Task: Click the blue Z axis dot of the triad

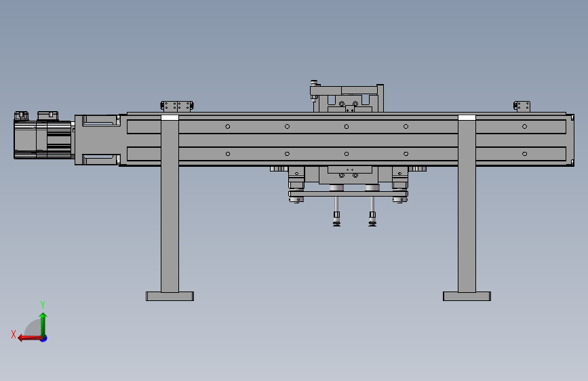Action: (x=44, y=338)
